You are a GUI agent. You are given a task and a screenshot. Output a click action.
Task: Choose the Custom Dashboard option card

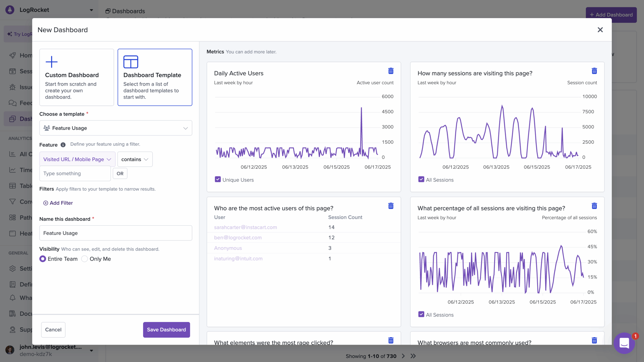[x=76, y=77]
